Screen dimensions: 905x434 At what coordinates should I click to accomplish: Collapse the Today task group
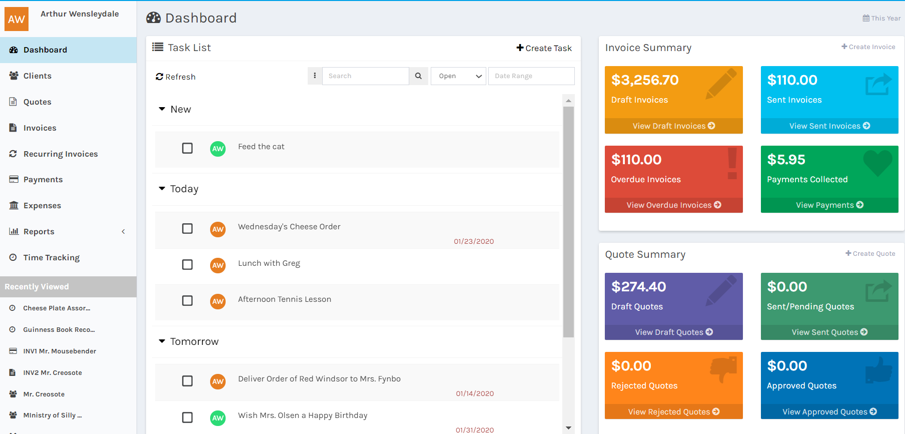[x=162, y=189]
